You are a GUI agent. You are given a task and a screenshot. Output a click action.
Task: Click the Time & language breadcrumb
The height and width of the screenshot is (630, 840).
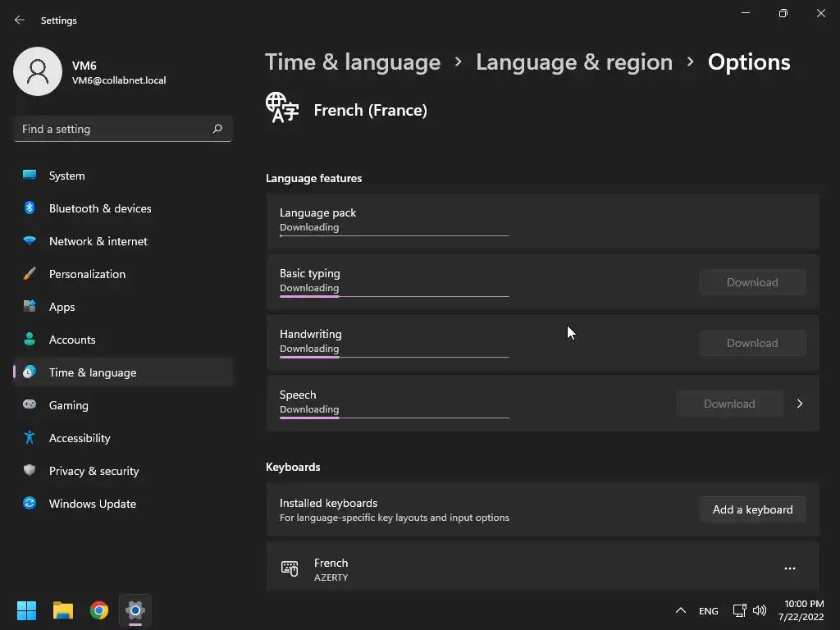353,62
